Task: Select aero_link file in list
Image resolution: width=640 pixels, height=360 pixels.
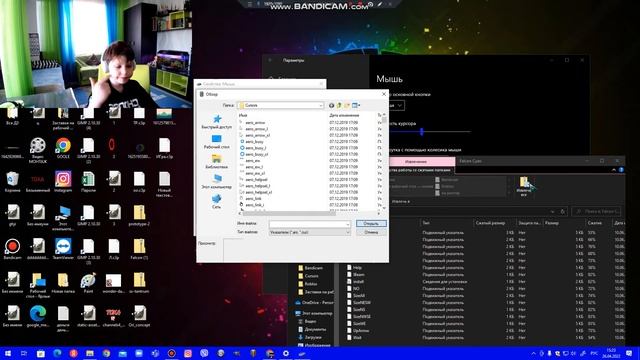Action: [253, 198]
